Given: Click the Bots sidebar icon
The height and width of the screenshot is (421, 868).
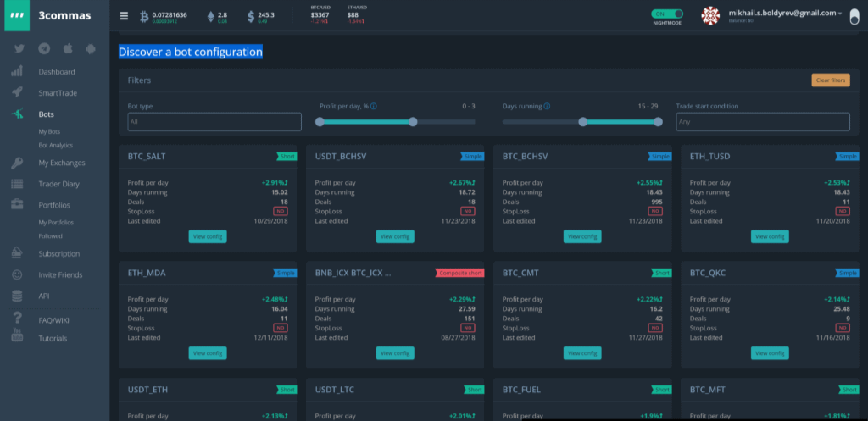Looking at the screenshot, I should coord(17,114).
